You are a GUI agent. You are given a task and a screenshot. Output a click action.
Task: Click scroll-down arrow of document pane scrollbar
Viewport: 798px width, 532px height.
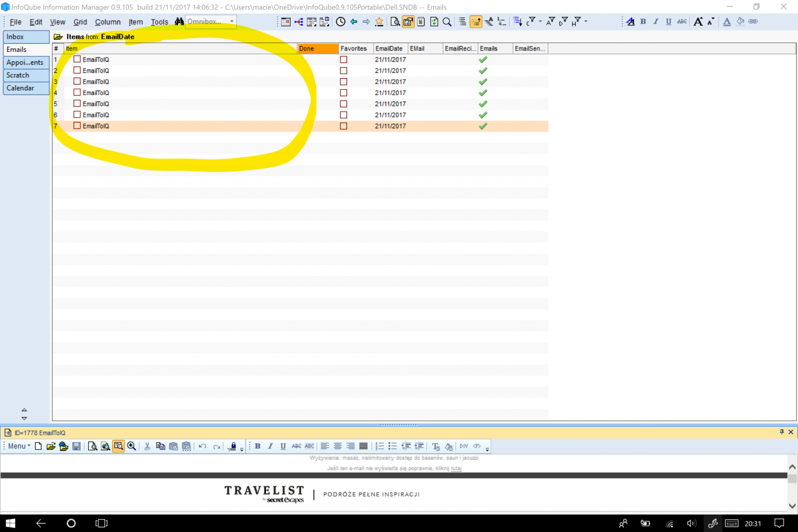[792, 506]
